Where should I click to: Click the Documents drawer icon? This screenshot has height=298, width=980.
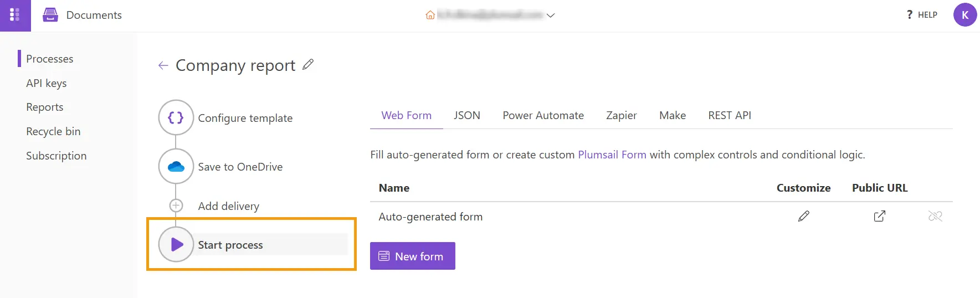click(x=50, y=15)
